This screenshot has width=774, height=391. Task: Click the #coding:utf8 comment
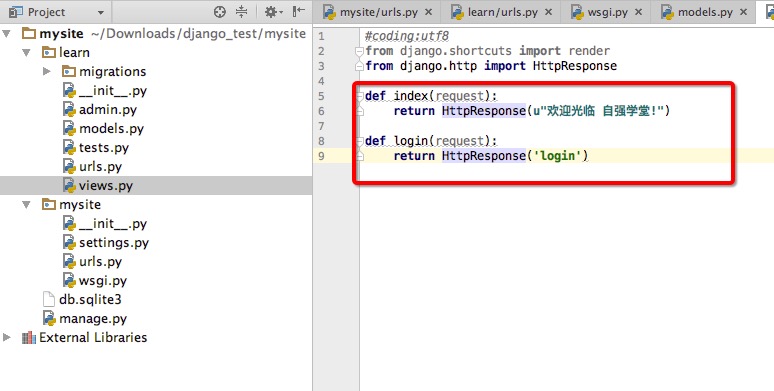point(407,36)
